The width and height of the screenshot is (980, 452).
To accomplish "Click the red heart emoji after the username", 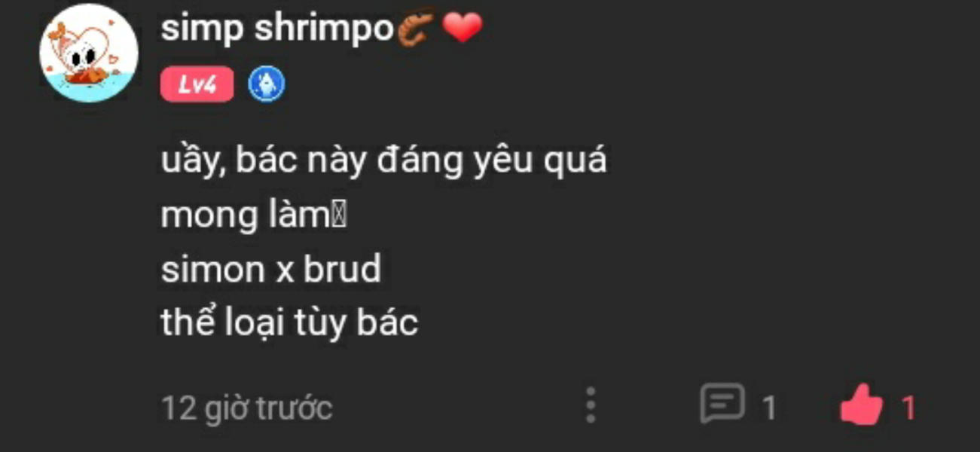I will pyautogui.click(x=461, y=28).
